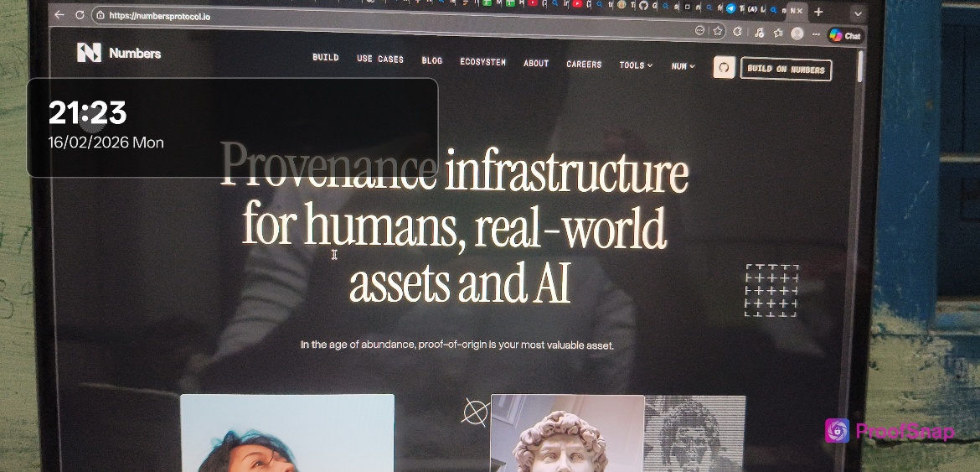Viewport: 980px width, 472px height.
Task: Expand the TOOLS dropdown menu
Action: [x=635, y=65]
